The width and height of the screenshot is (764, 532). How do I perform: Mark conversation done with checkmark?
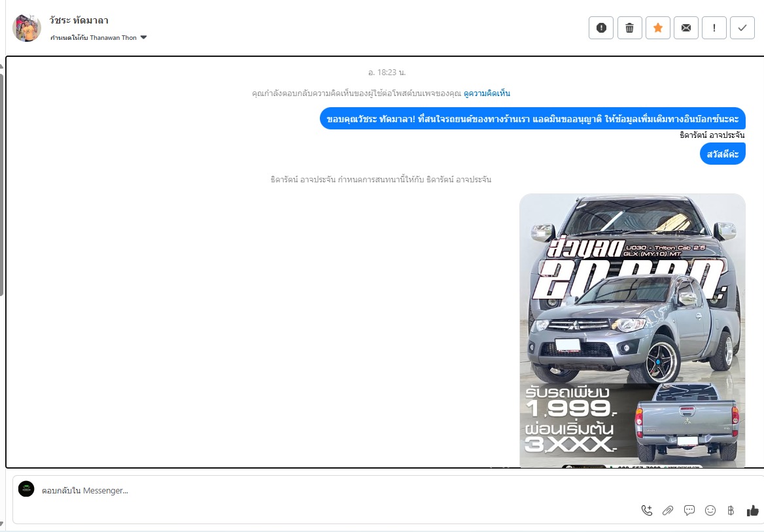tap(742, 27)
